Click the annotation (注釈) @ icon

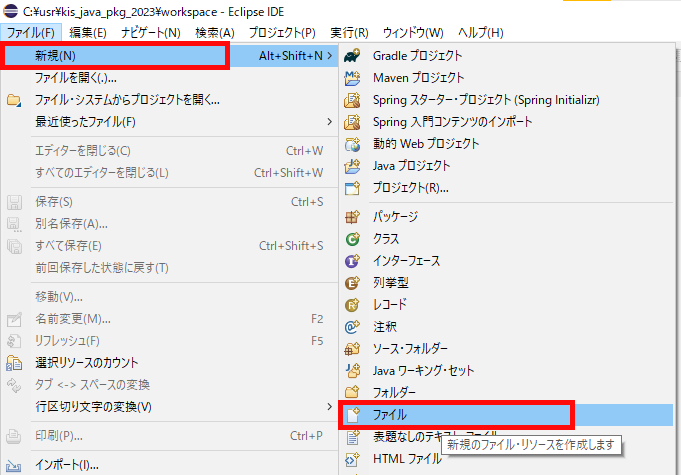352,327
